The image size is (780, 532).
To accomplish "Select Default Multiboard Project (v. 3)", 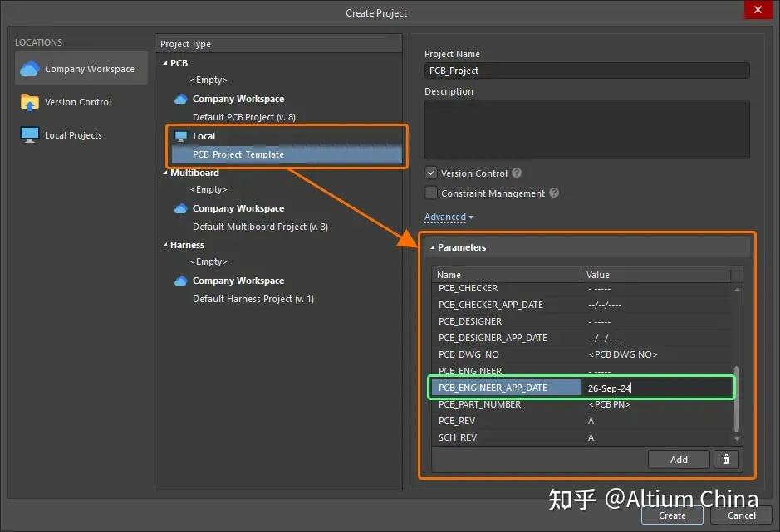I will [x=260, y=227].
